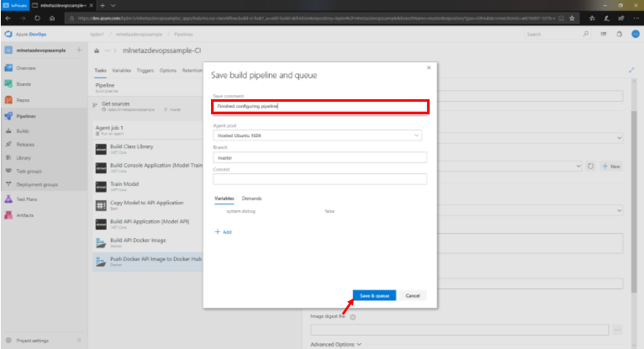This screenshot has height=349, width=644.
Task: Click the Save & queue button
Action: pos(372,296)
